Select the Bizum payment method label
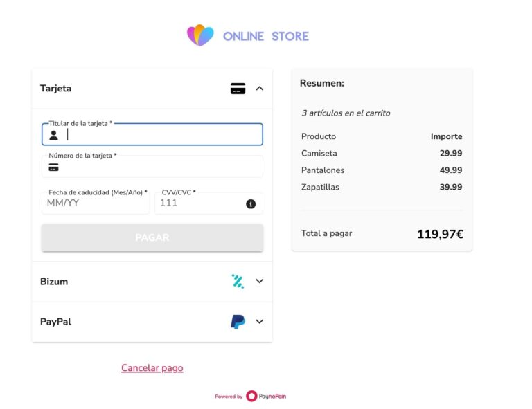 click(54, 282)
